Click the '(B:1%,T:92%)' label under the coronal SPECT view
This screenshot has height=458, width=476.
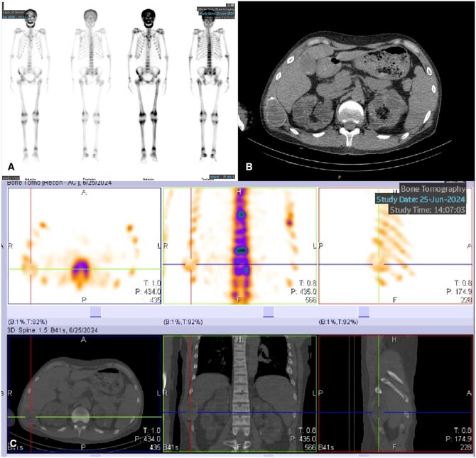(x=183, y=322)
